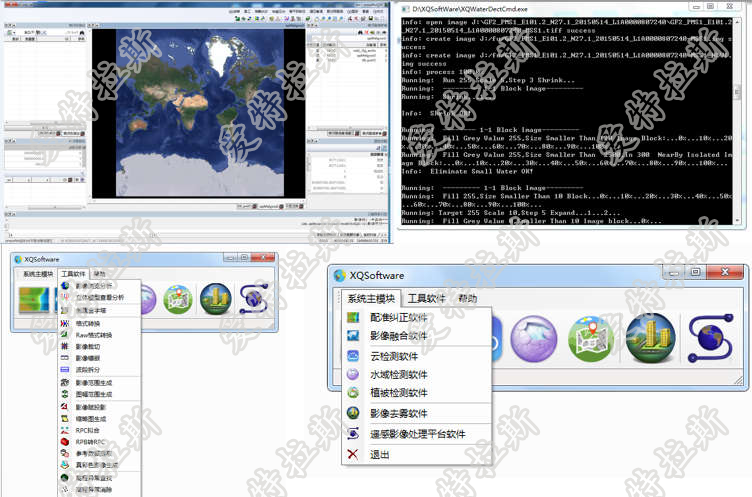Choose 影像融合软件 menu entry
Image resolution: width=752 pixels, height=497 pixels.
point(398,337)
